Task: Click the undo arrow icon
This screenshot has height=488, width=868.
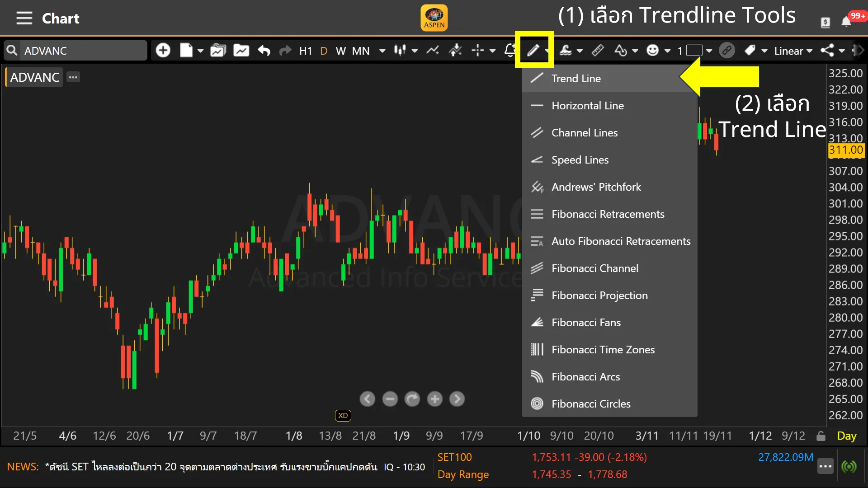Action: pos(264,51)
